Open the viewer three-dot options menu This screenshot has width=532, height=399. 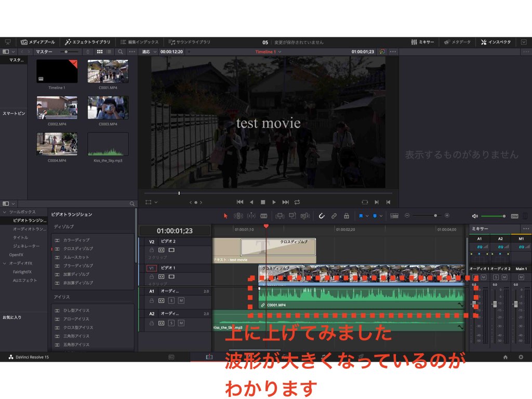click(393, 51)
